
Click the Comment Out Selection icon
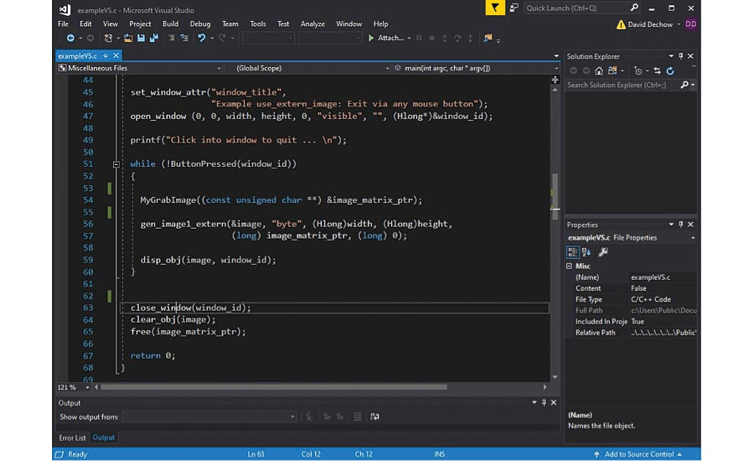(171, 38)
